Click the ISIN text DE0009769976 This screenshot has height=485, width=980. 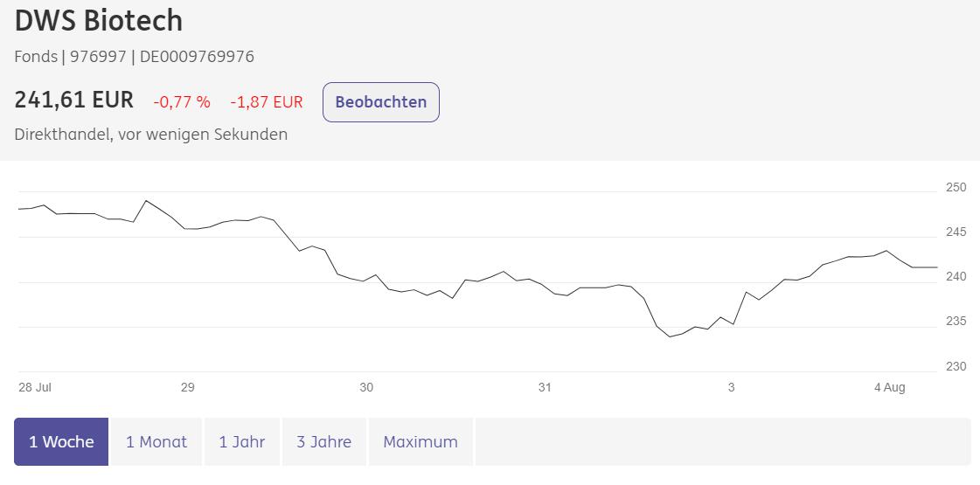(x=197, y=57)
